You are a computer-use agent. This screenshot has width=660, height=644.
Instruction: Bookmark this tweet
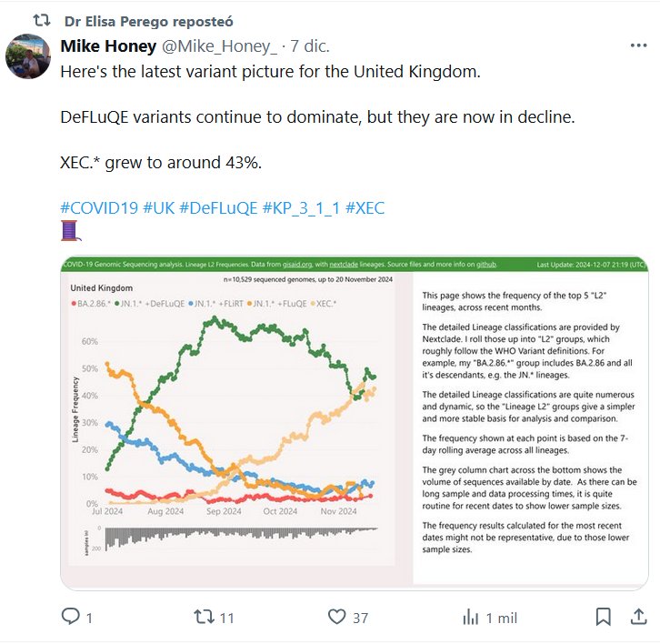[x=603, y=617]
